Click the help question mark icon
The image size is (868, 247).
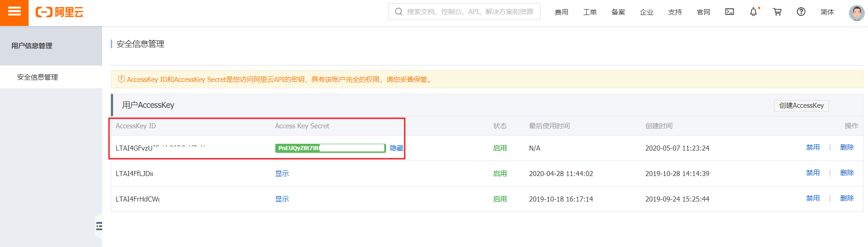click(801, 12)
